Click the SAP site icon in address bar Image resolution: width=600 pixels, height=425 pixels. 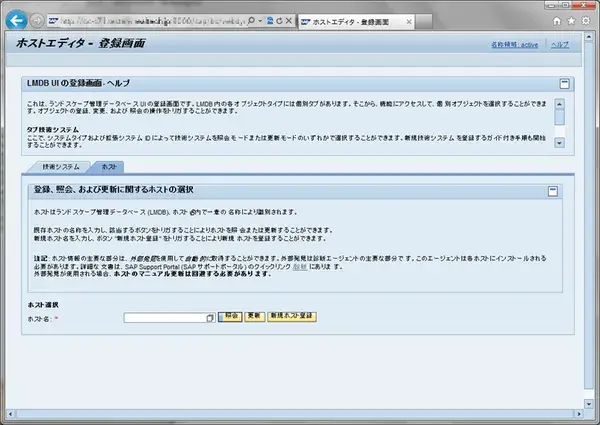53,21
